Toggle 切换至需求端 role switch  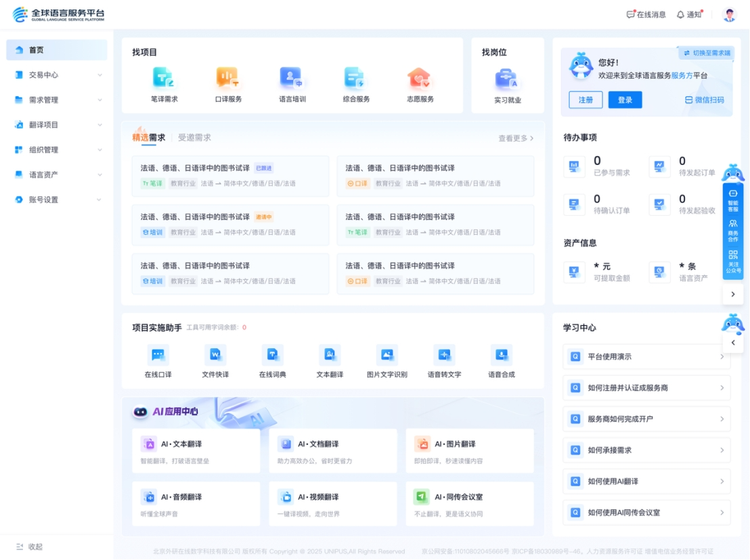click(707, 53)
